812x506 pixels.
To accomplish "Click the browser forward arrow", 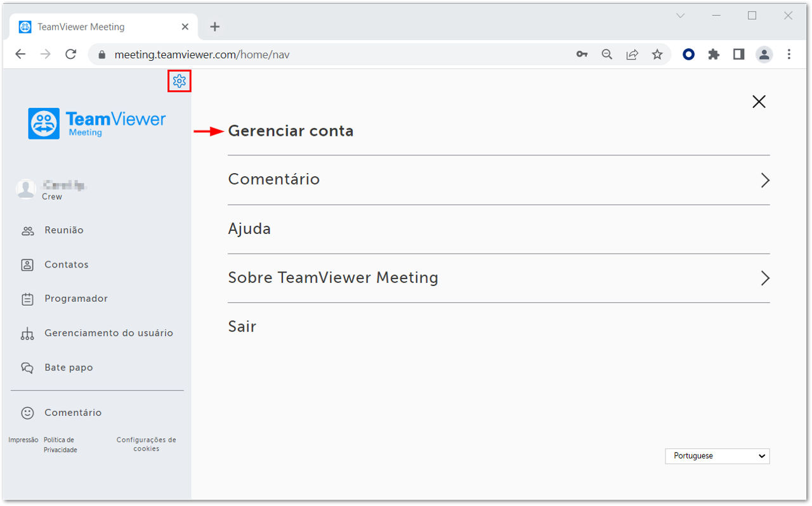I will point(46,55).
